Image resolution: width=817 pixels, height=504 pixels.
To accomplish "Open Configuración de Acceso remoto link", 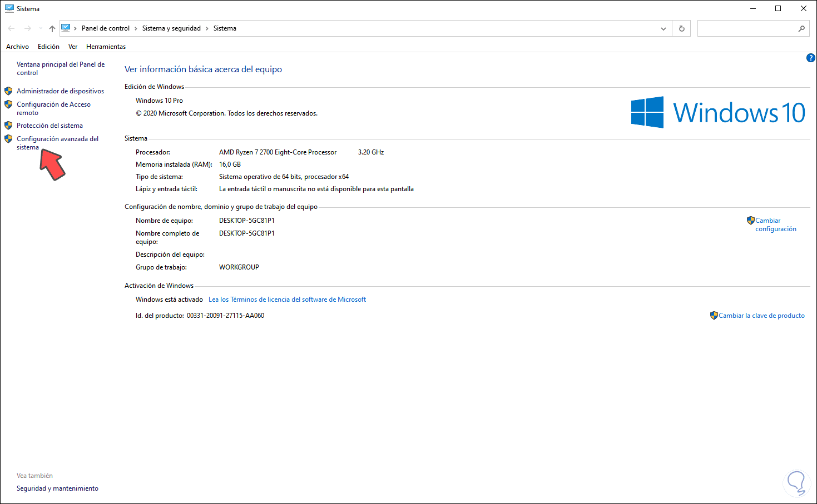I will tap(53, 108).
